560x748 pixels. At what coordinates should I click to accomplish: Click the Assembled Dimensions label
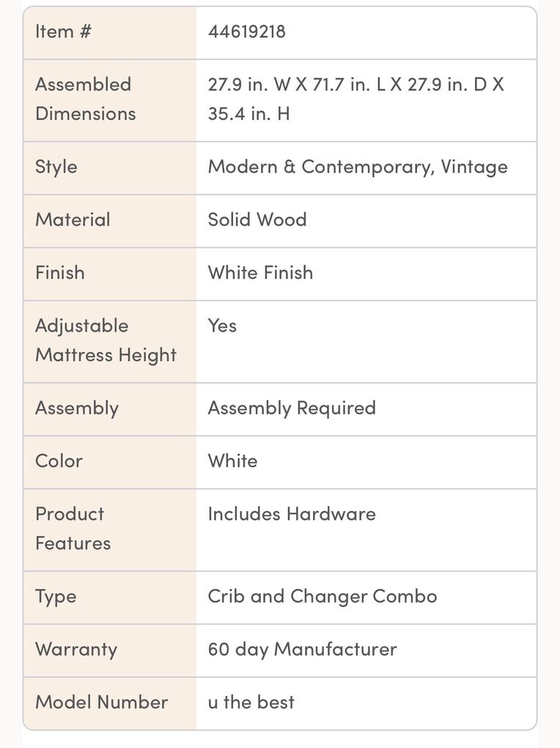tap(85, 99)
